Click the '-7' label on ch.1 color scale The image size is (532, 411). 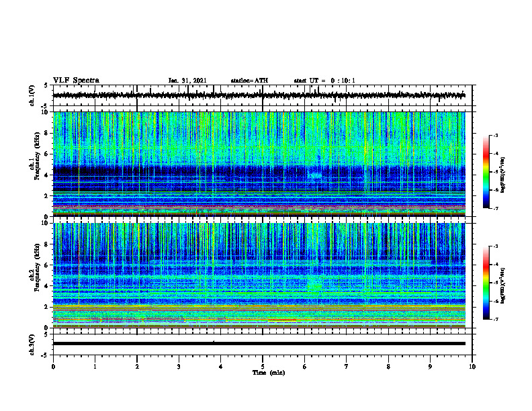(x=496, y=208)
